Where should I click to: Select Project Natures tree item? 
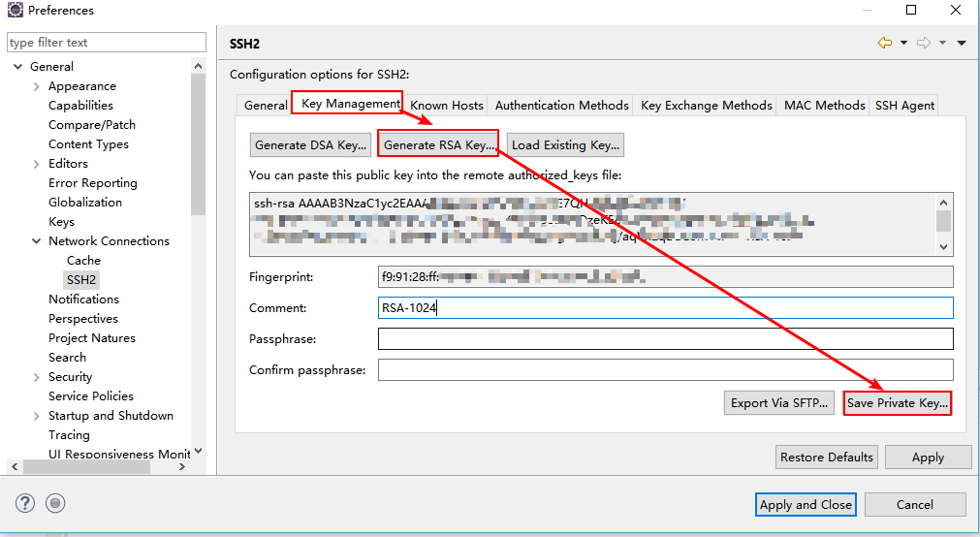point(92,337)
